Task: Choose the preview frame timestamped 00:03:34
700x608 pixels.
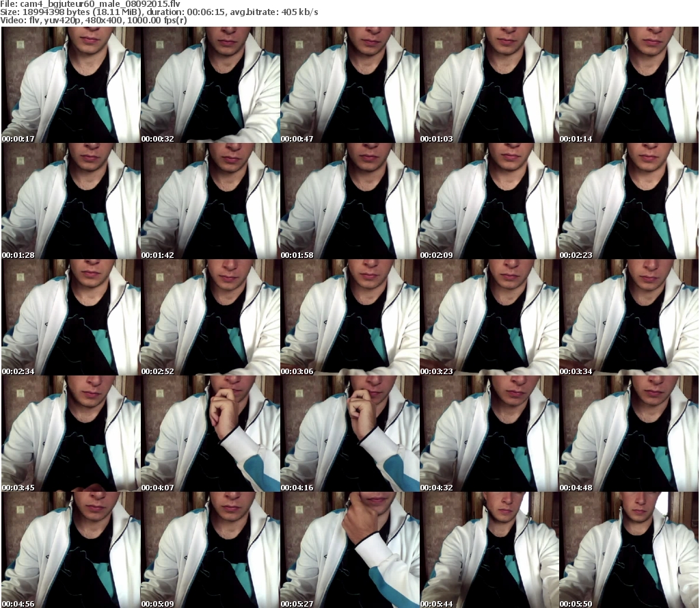Action: pos(629,317)
